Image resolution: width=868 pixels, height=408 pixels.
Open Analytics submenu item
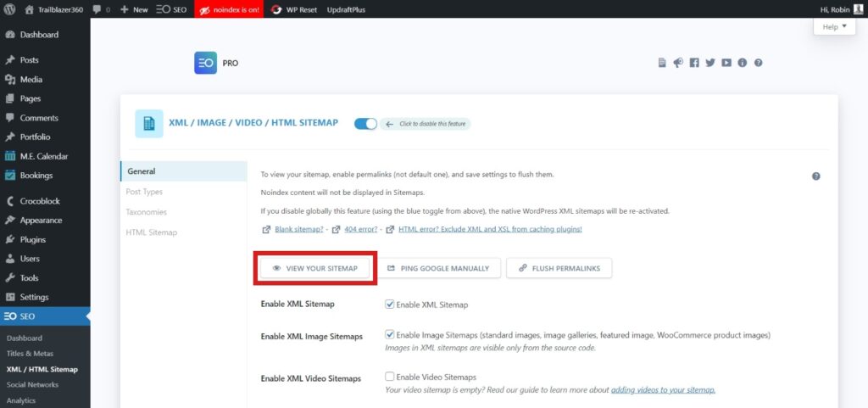coord(21,400)
